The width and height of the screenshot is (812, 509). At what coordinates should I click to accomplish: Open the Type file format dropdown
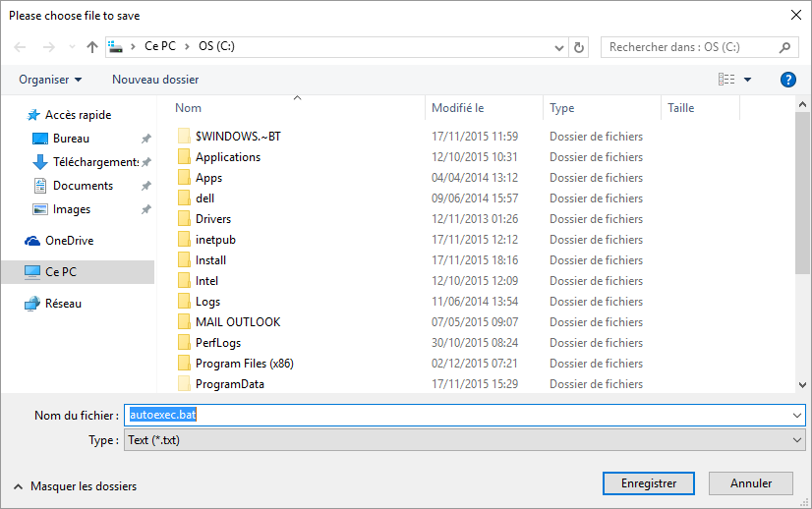[x=464, y=441]
